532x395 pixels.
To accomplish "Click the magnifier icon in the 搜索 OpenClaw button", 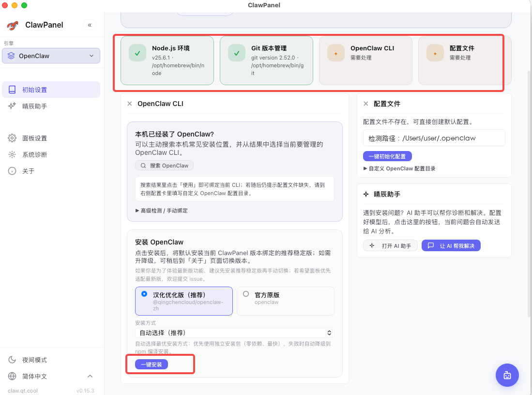I will (143, 166).
